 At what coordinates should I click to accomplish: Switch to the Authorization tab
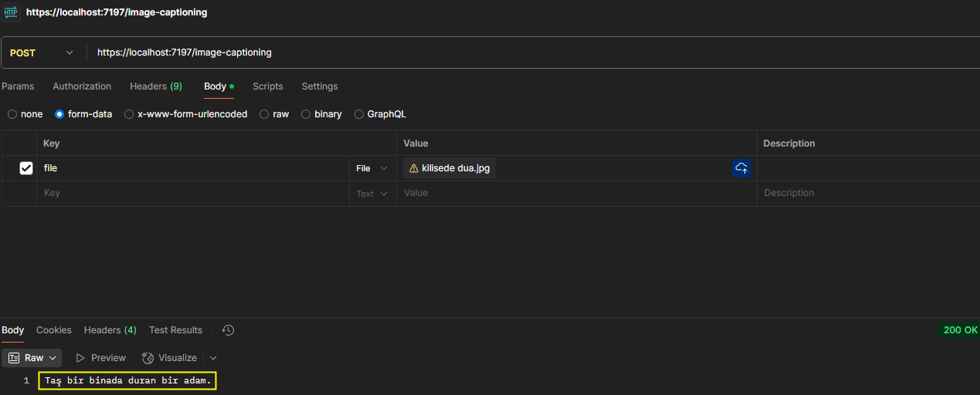(82, 86)
